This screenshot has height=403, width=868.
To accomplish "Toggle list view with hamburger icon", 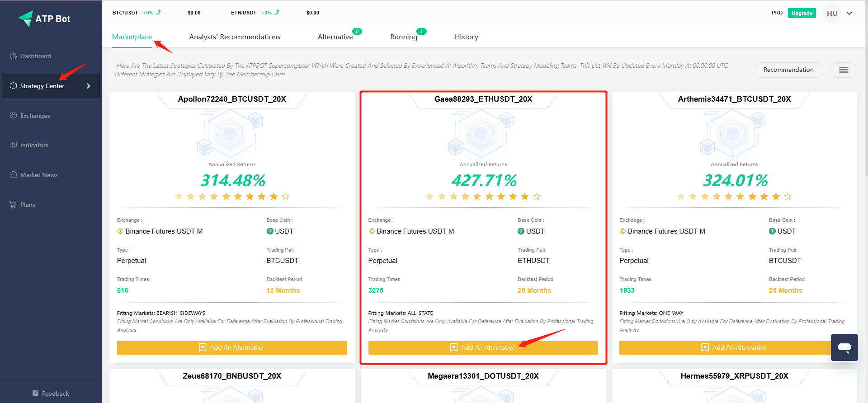I will (844, 70).
